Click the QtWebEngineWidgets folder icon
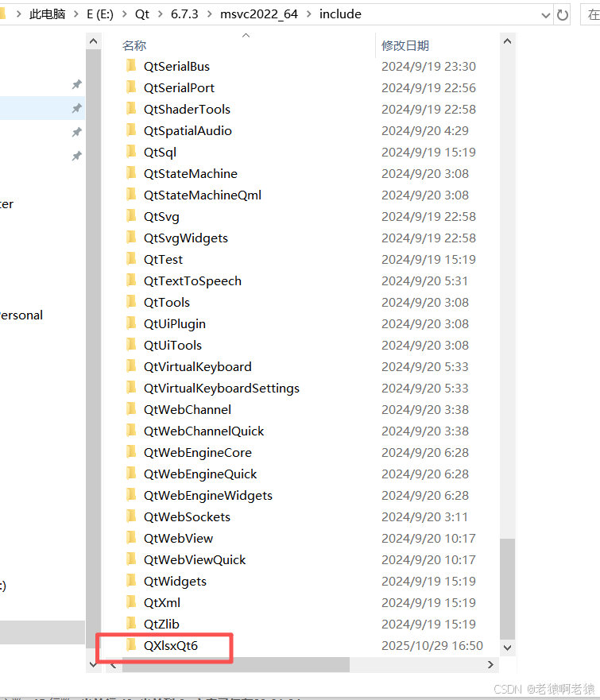The width and height of the screenshot is (600, 700). 131,495
